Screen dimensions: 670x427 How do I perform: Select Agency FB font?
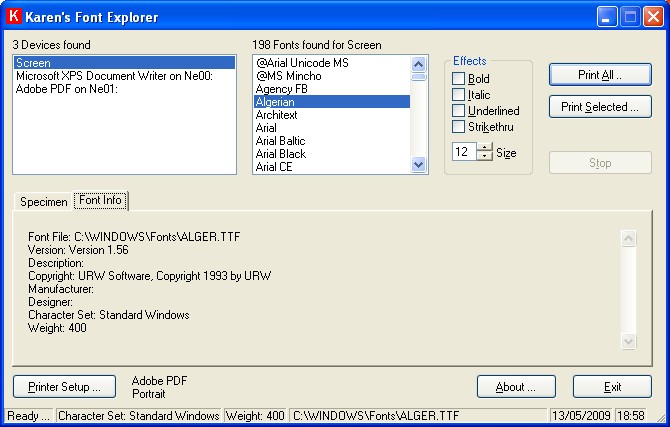(332, 89)
